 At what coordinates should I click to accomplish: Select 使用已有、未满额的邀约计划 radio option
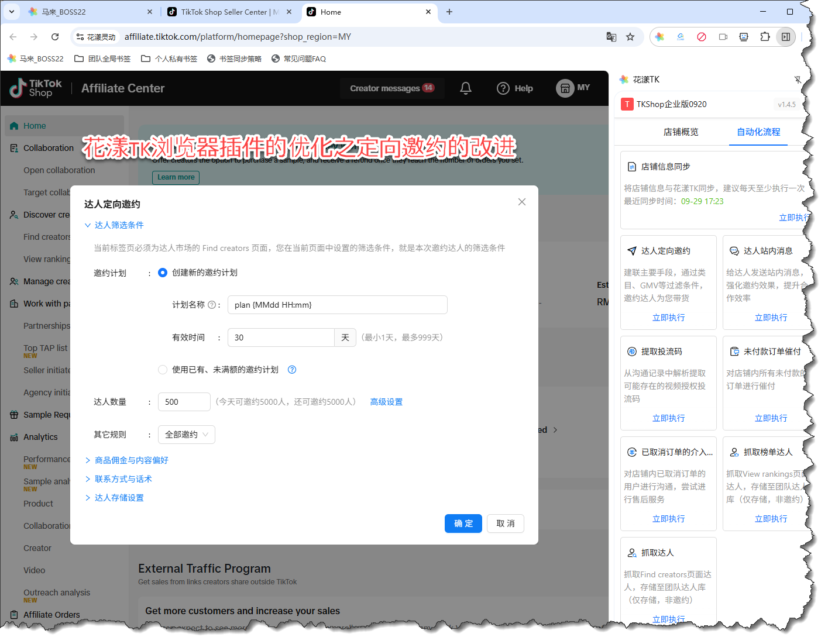[163, 370]
